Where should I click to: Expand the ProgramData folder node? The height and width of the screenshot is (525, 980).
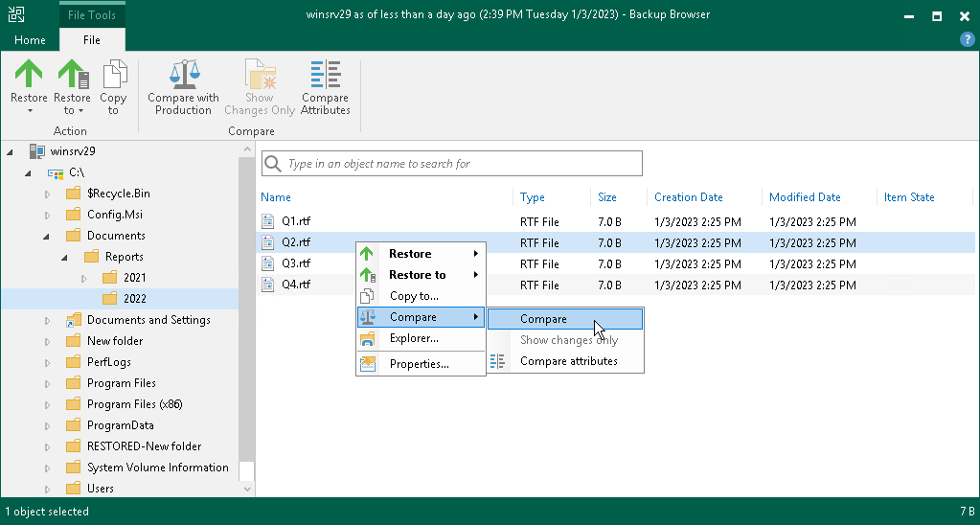click(x=47, y=425)
